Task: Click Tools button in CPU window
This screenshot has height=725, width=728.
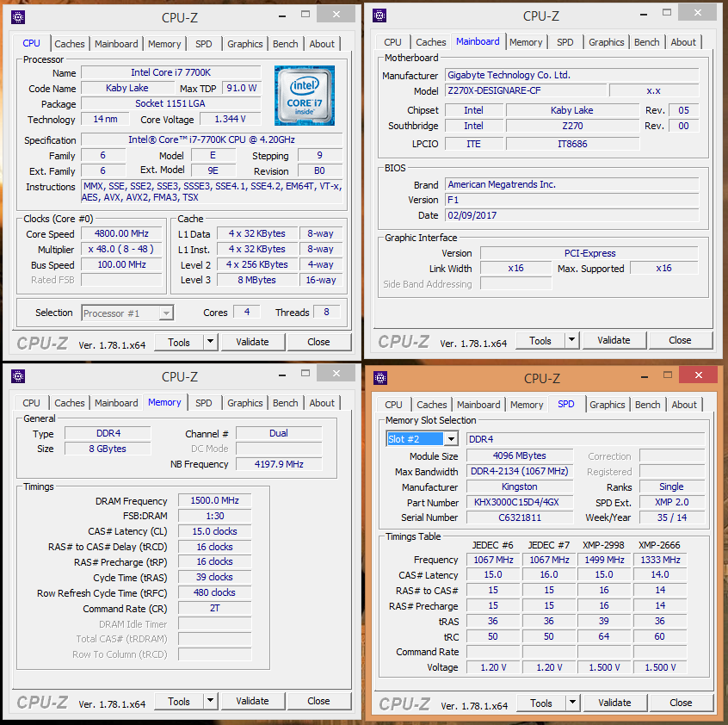Action: click(x=179, y=343)
